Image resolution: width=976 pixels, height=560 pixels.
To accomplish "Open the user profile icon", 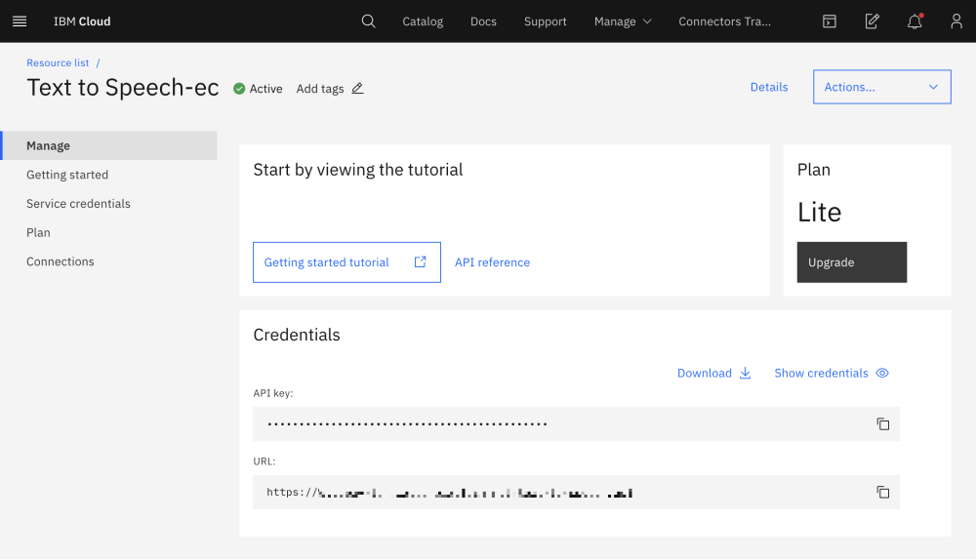I will 956,21.
